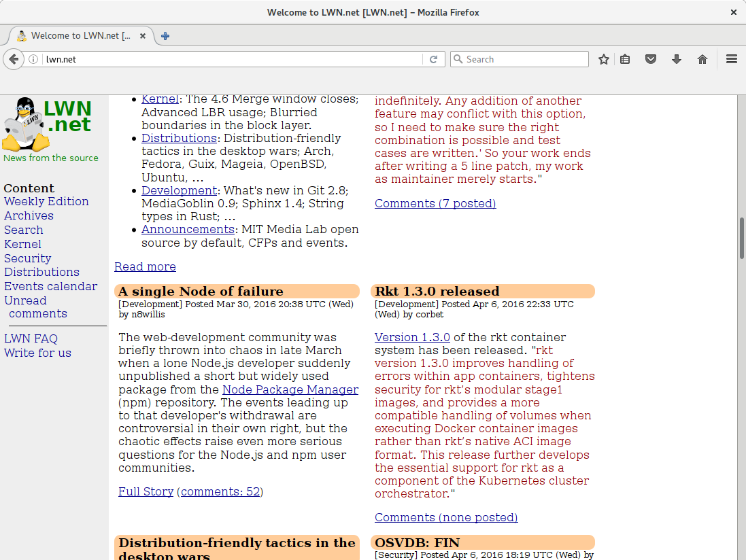This screenshot has width=746, height=560.
Task: Select the Welcome to LWN.net tab
Action: point(75,36)
